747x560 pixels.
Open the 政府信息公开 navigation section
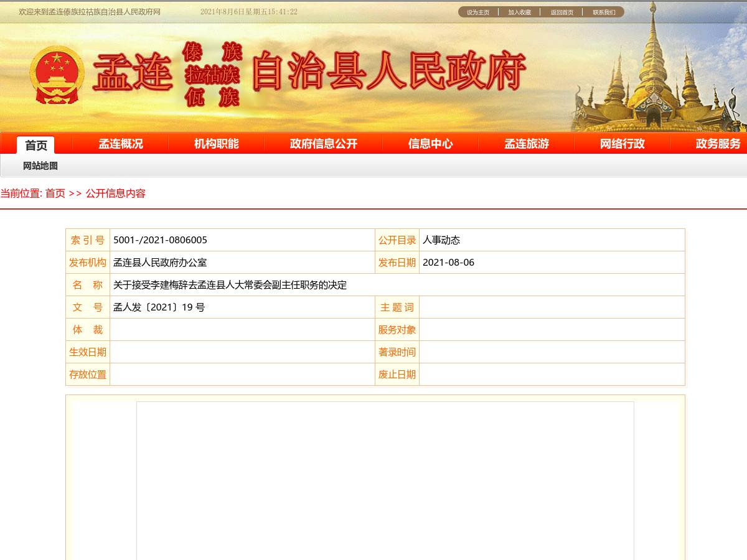[x=323, y=144]
